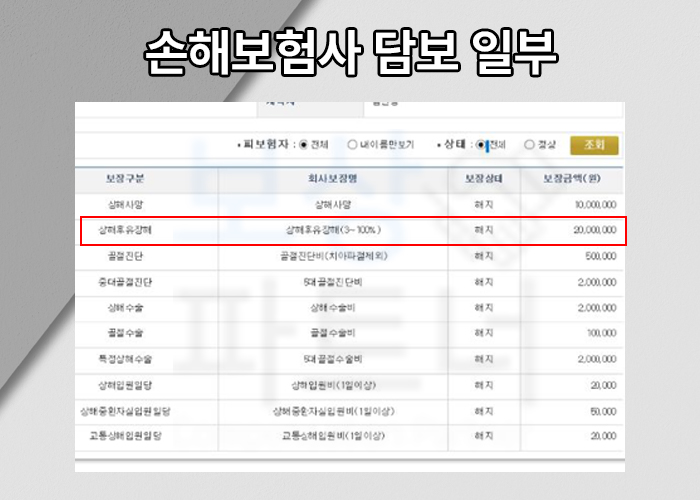Click the highlighted 상해후유장해(3~100%) cell

click(x=333, y=231)
